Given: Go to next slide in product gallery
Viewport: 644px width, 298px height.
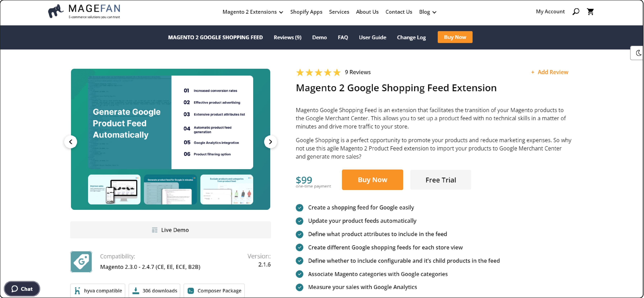Looking at the screenshot, I should (270, 142).
